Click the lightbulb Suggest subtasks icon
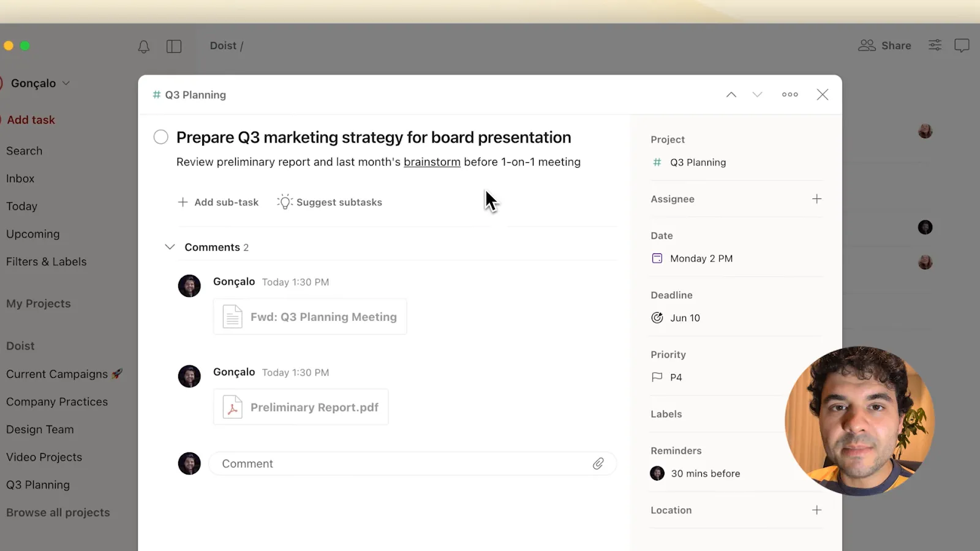 tap(285, 201)
